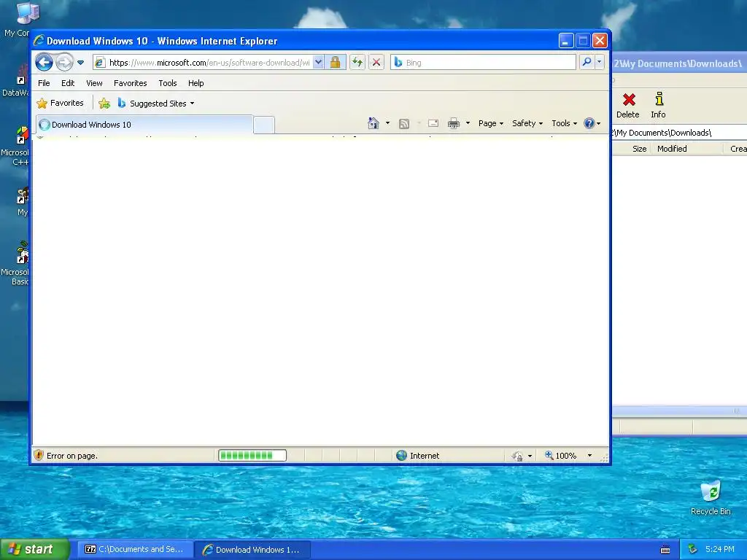Click the Internet Explorer title bar icon
Screen dimensions: 747x560
39,41
